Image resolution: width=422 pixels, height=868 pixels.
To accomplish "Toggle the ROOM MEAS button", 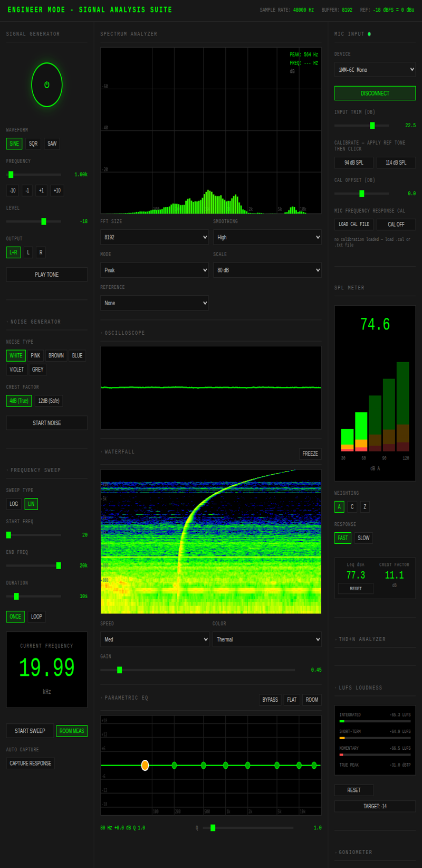I will (x=72, y=731).
